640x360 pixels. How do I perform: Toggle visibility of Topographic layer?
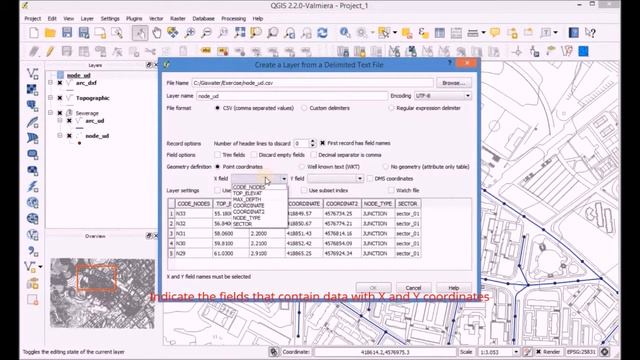point(60,98)
